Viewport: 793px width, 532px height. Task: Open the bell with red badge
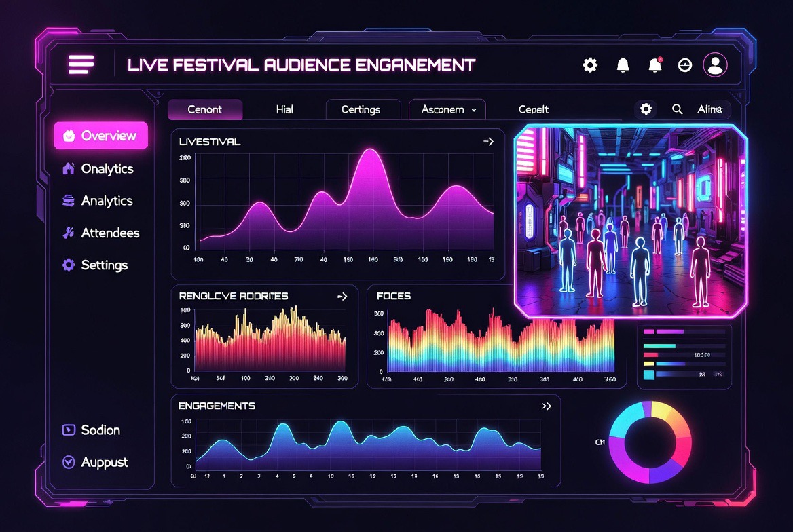pyautogui.click(x=655, y=64)
